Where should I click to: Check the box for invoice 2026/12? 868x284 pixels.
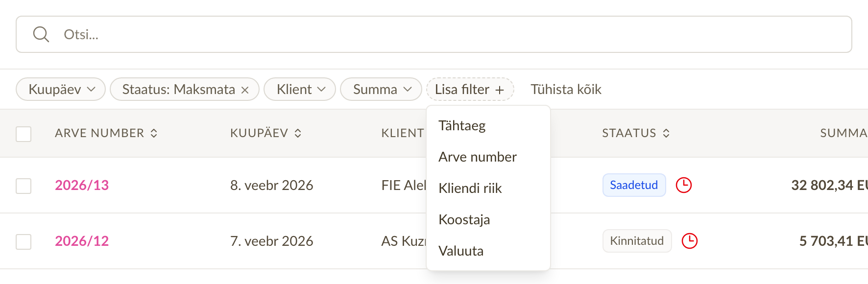coord(24,241)
